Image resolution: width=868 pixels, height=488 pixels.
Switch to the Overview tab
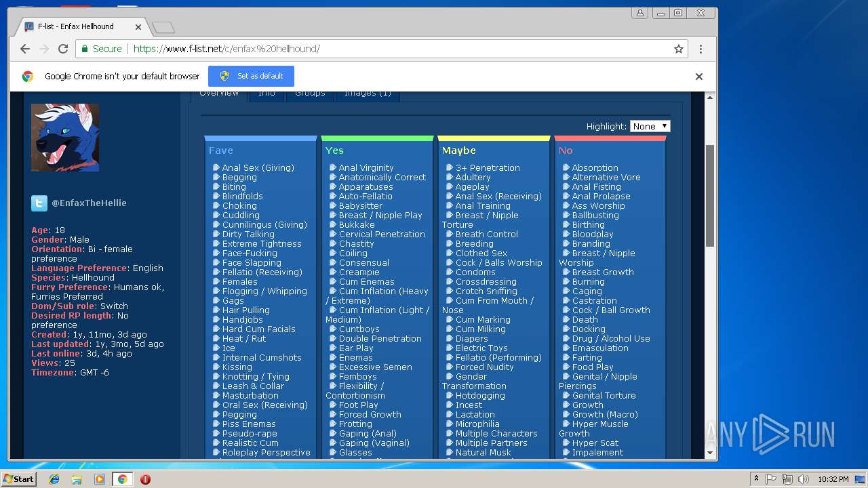(x=219, y=95)
